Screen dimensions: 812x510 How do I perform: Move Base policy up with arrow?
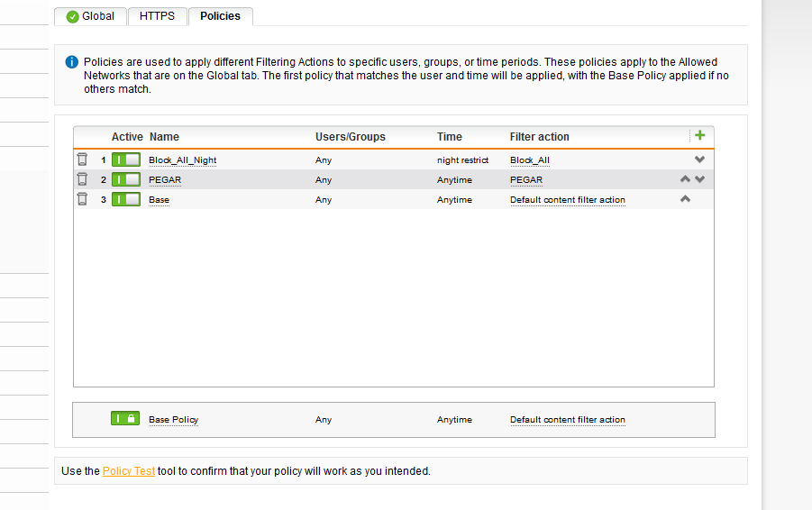[x=685, y=199]
